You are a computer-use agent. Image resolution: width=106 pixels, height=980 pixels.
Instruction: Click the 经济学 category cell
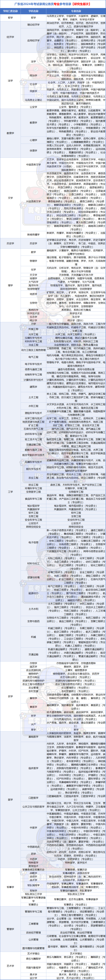(x=11, y=37)
